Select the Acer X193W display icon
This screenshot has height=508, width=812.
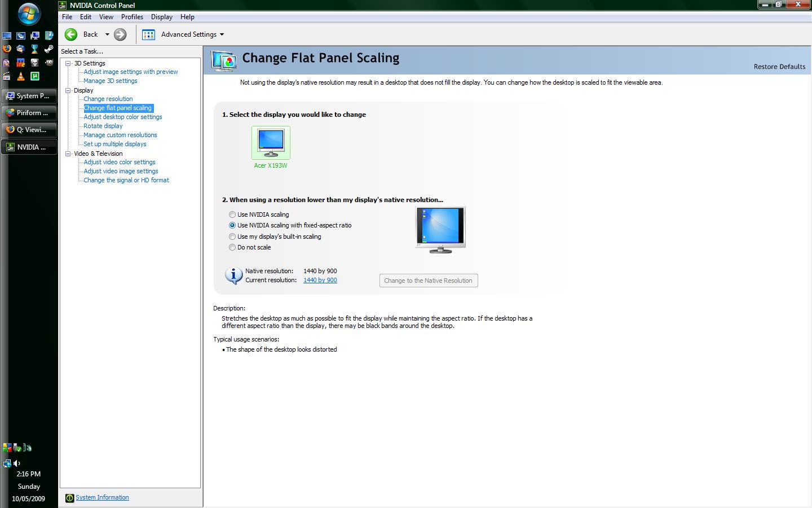(271, 142)
